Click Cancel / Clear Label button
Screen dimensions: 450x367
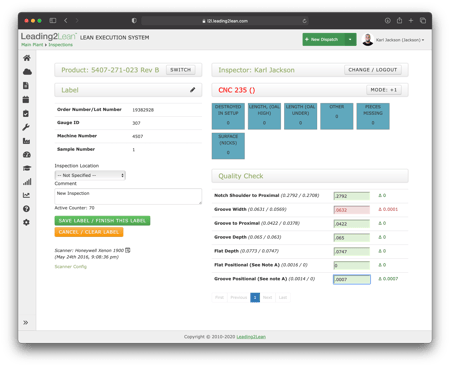(x=89, y=232)
